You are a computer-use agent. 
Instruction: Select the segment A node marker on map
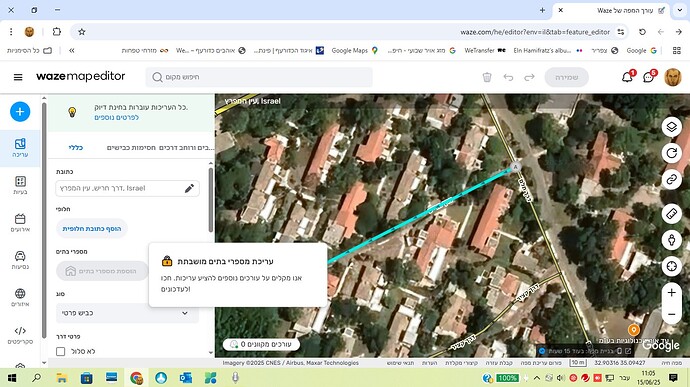click(x=515, y=167)
